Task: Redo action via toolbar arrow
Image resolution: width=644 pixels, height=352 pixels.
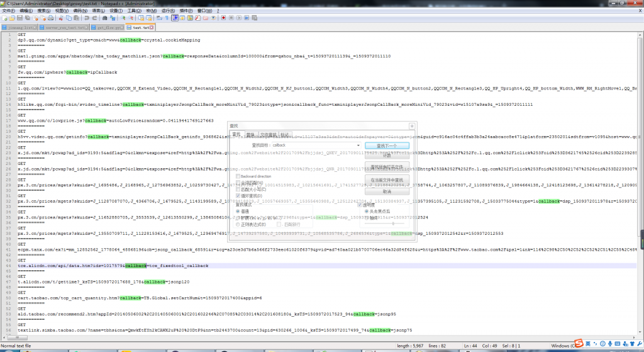Action: coord(94,18)
